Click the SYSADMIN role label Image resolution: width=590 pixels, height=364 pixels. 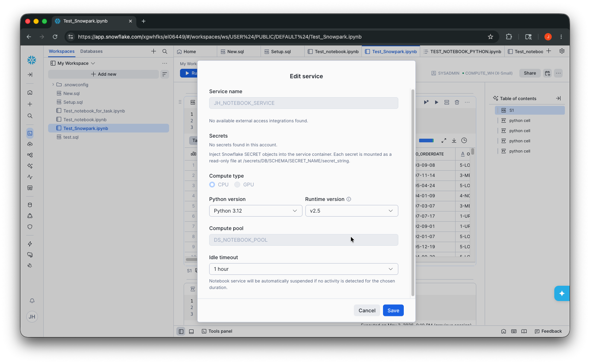pyautogui.click(x=445, y=73)
